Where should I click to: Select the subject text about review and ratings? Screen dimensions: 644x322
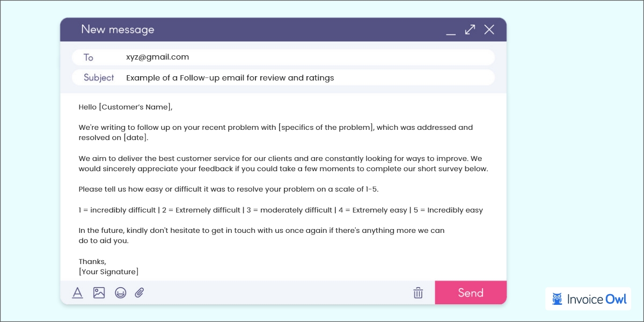(x=230, y=77)
